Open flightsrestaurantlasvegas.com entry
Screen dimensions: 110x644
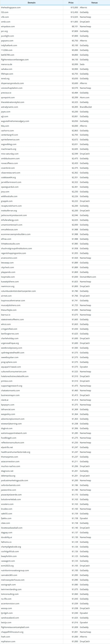pos(15,60)
